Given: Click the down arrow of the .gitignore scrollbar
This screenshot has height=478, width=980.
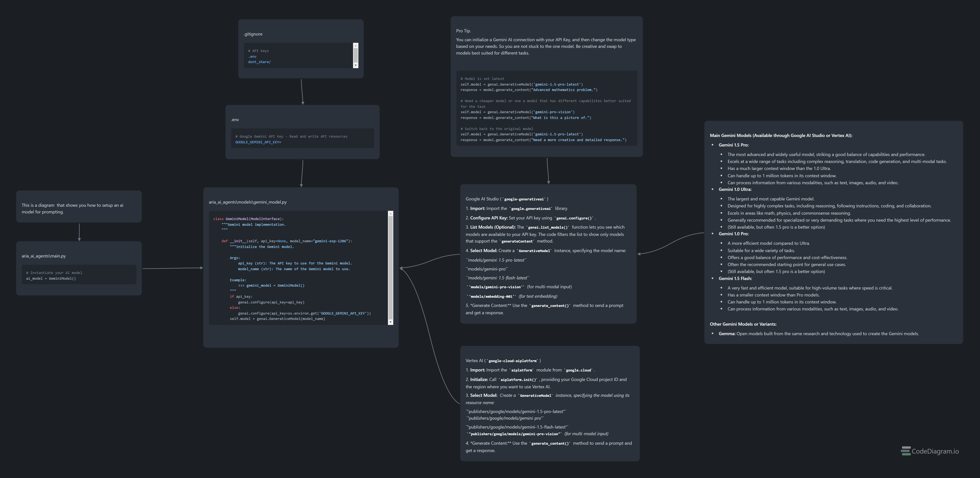Looking at the screenshot, I should pyautogui.click(x=356, y=65).
